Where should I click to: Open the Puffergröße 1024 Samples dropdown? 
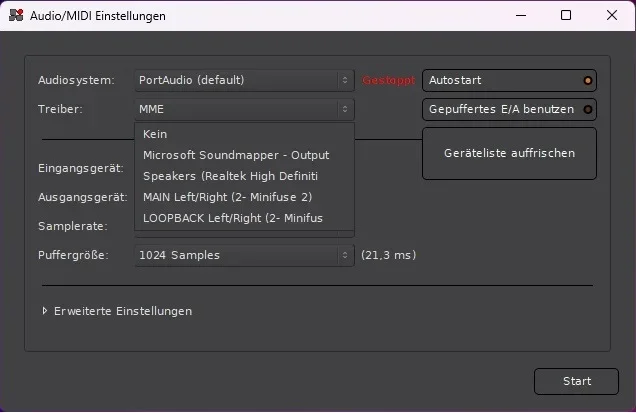pos(244,256)
